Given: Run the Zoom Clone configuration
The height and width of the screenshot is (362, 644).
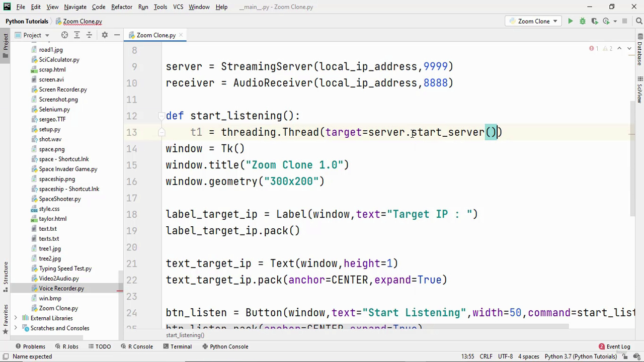Looking at the screenshot, I should click(x=570, y=21).
